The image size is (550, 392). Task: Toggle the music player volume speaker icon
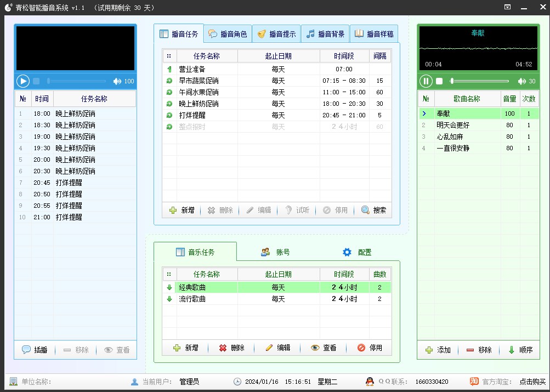point(521,81)
